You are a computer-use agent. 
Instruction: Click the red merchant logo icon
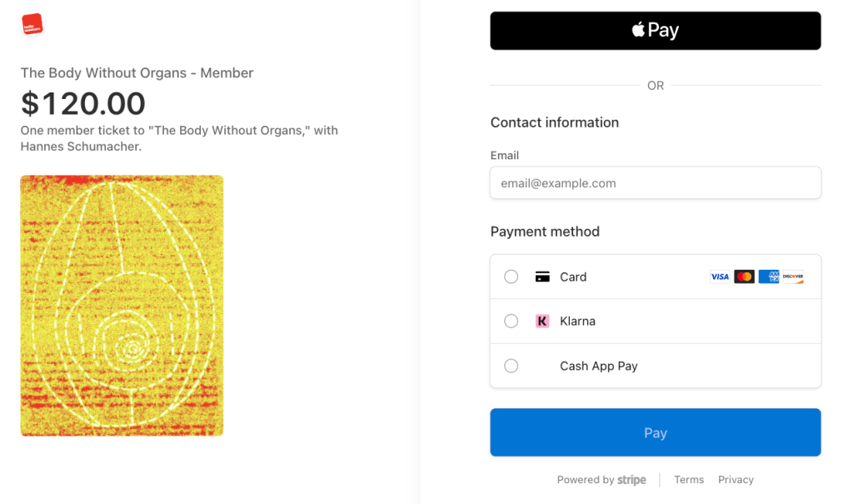point(32,25)
